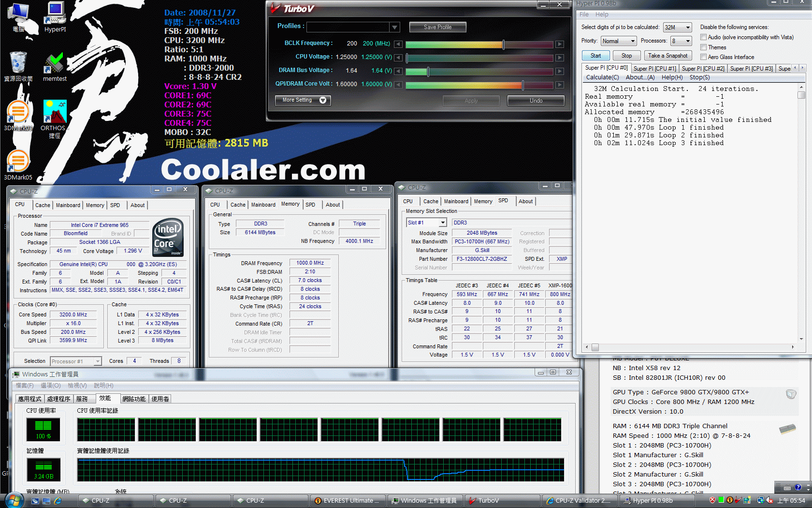This screenshot has width=812, height=508.
Task: Click the BCLK Frequency slider handle
Action: tap(504, 45)
